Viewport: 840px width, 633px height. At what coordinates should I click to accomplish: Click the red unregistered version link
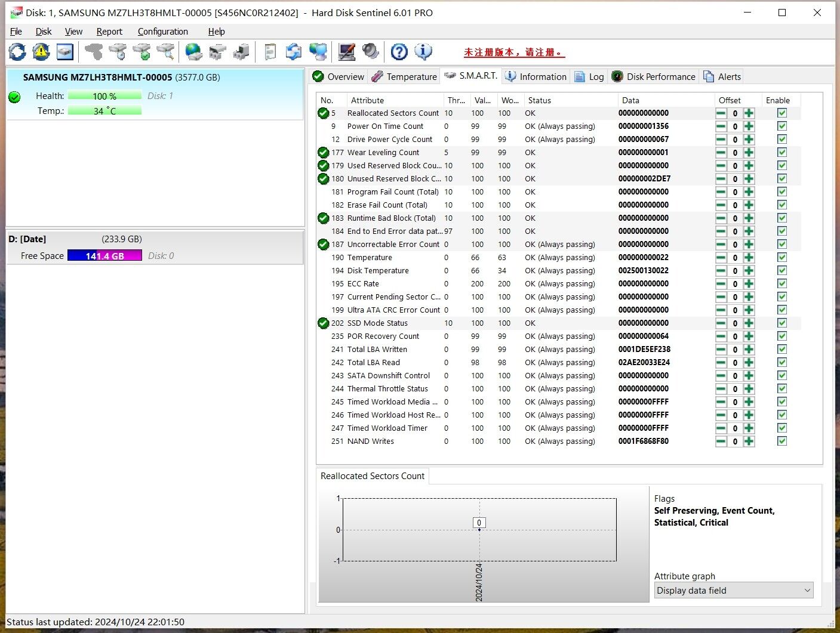(x=514, y=53)
